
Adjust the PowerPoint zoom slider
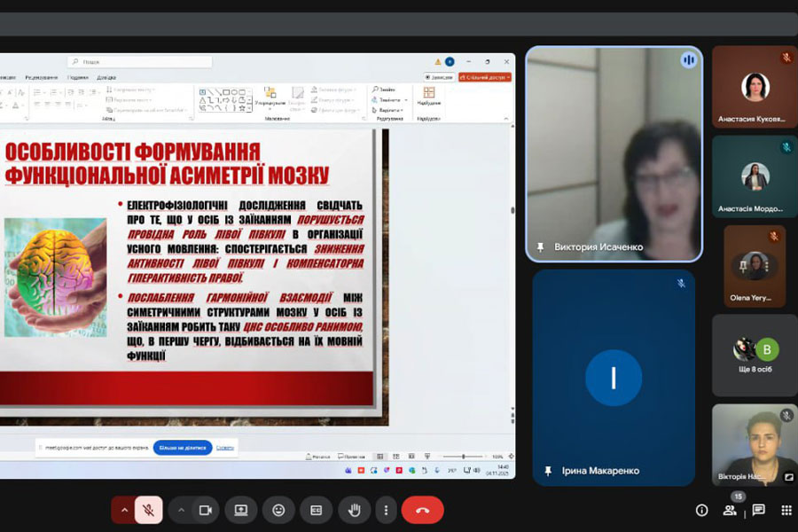tap(463, 457)
